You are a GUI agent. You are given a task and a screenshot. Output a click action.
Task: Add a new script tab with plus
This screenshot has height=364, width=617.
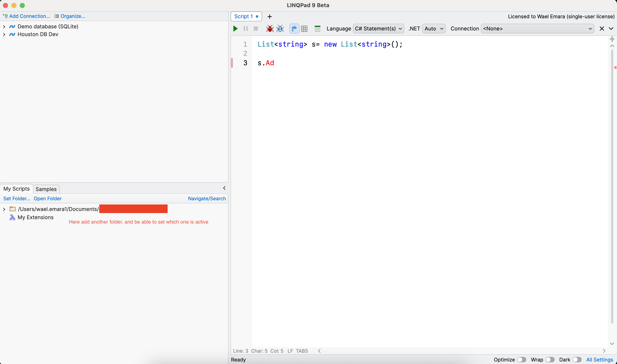point(269,16)
